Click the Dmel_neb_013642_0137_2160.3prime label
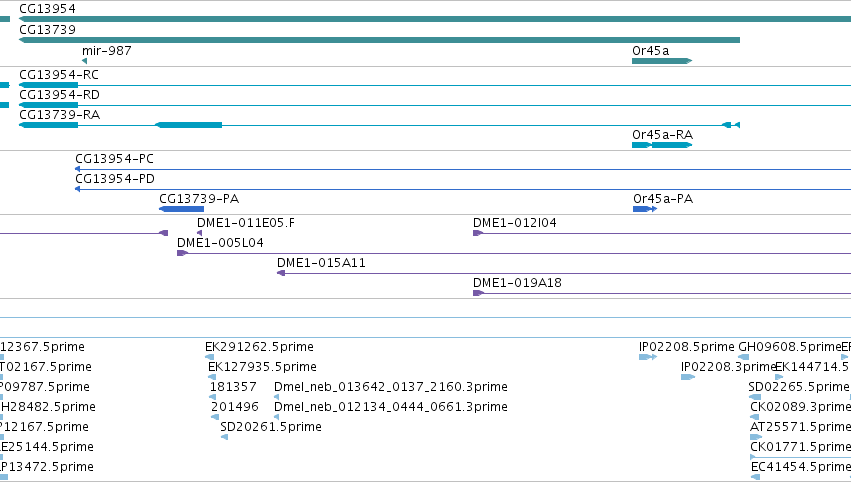Screen dimensions: 851x482 [x=391, y=386]
